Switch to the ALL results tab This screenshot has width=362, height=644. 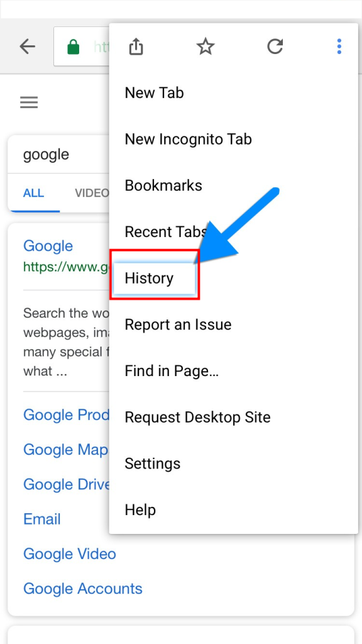(34, 193)
